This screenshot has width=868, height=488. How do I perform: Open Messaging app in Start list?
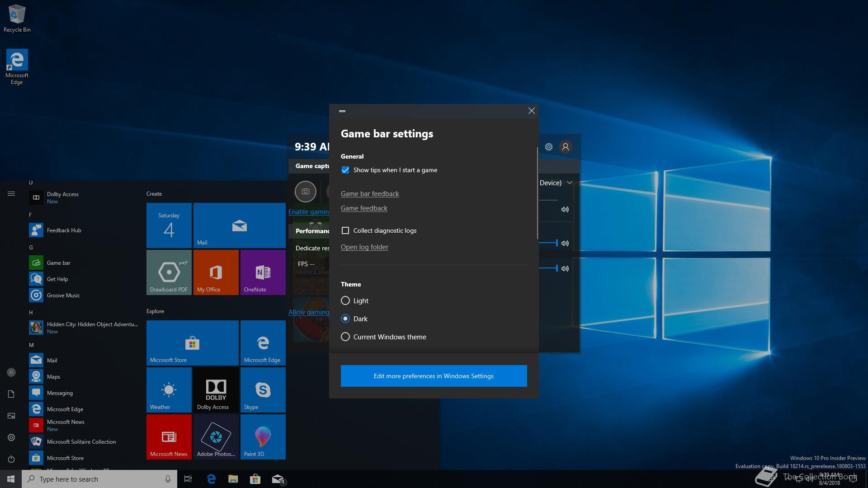84,393
